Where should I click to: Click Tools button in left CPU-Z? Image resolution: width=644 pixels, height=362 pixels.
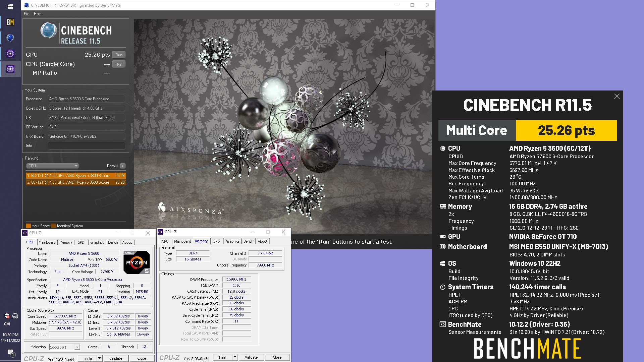point(87,358)
